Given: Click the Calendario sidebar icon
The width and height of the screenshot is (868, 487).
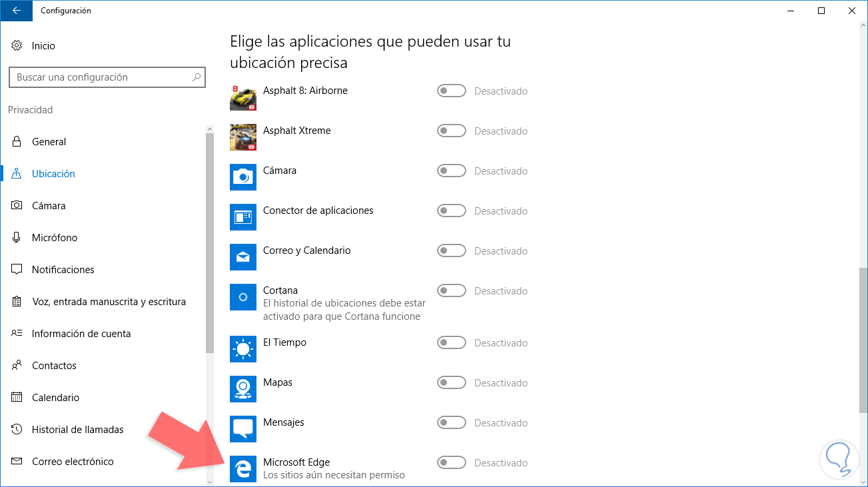Looking at the screenshot, I should pos(17,398).
